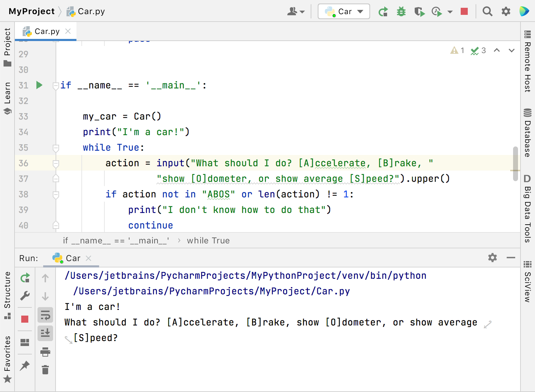Viewport: 535px width, 392px height.
Task: Rerun the Car script in the console
Action: [x=25, y=278]
